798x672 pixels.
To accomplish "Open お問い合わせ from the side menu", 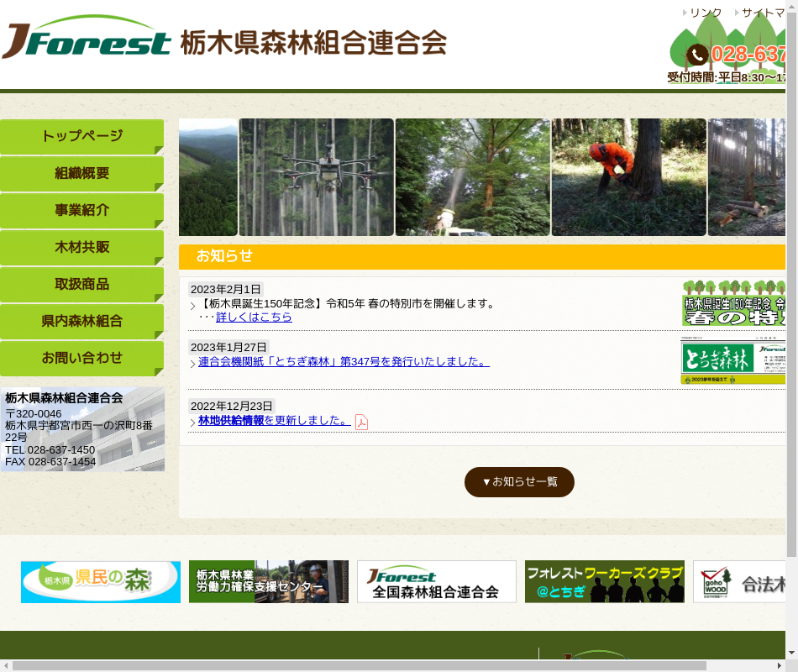I will tap(81, 358).
